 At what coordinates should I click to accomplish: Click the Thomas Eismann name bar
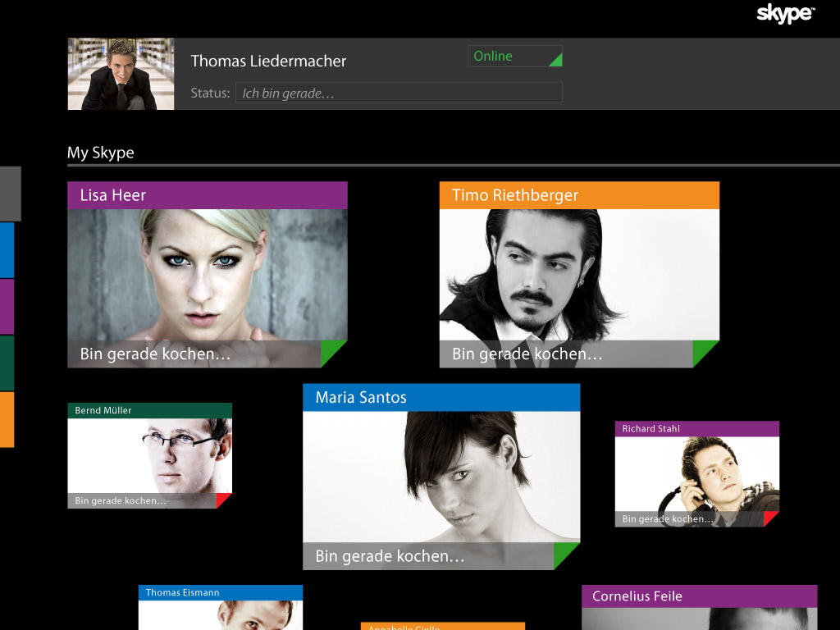221,592
